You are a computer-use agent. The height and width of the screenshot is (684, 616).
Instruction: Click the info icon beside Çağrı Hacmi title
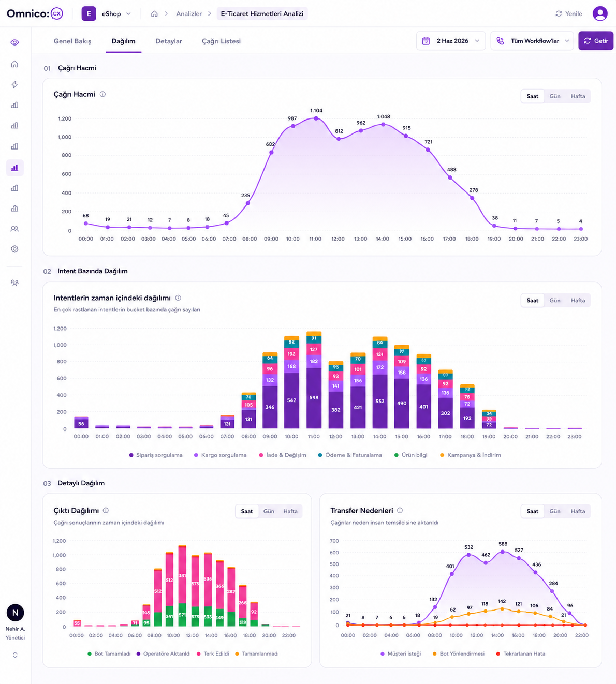tap(102, 94)
